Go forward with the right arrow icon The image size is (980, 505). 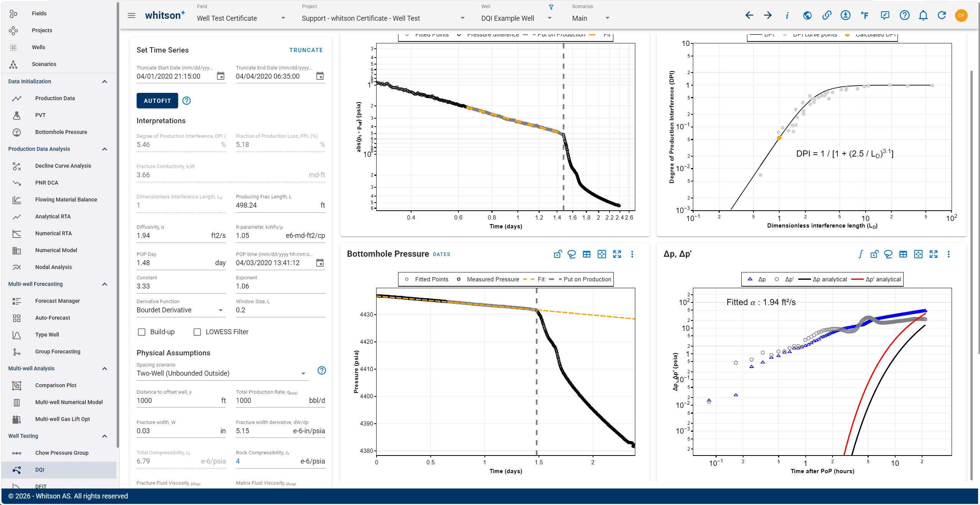coord(767,15)
